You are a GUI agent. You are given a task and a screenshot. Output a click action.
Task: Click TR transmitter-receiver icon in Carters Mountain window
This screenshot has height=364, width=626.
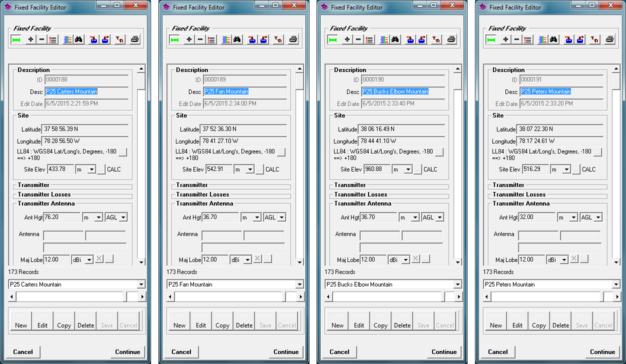pyautogui.click(x=120, y=40)
